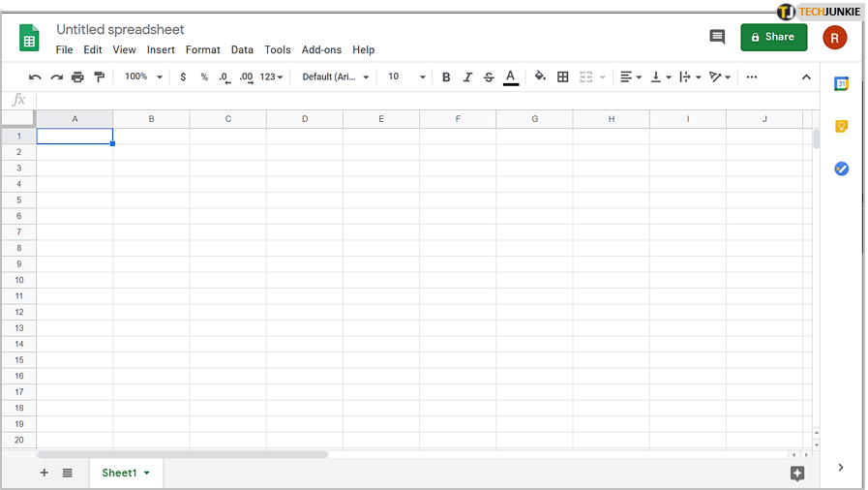Toggle strikethrough formatting
This screenshot has width=868, height=490.
pyautogui.click(x=489, y=77)
